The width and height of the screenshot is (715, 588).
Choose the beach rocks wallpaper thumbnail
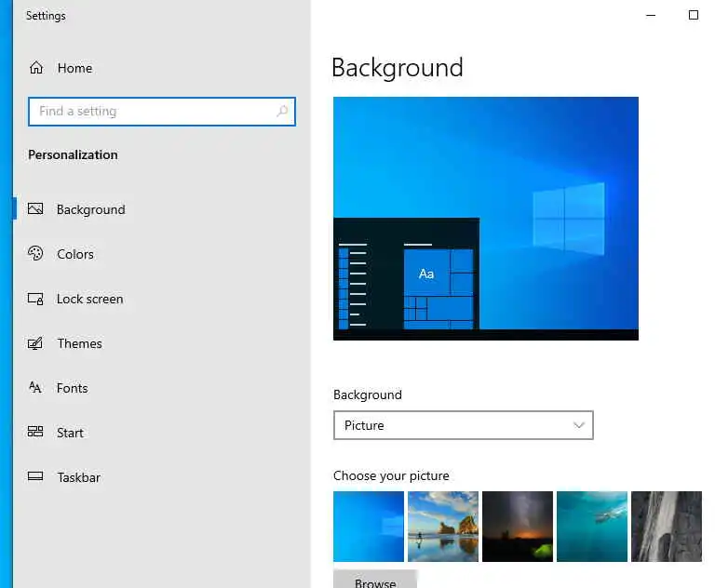tap(443, 527)
